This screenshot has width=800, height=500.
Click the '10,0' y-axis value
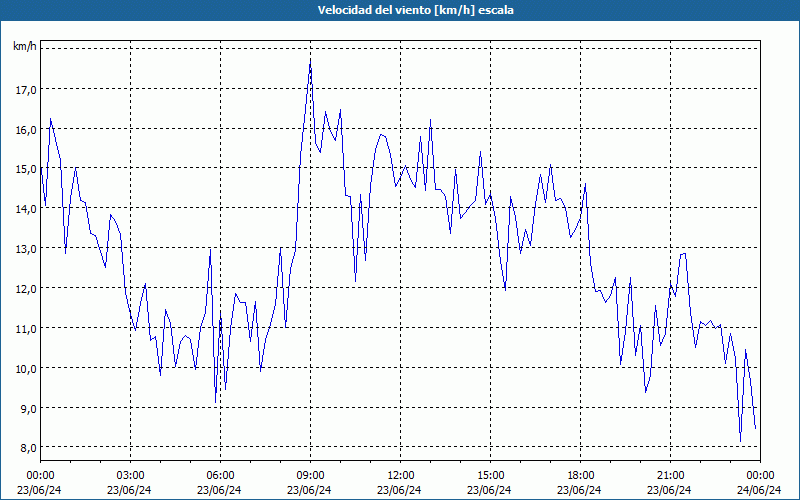pos(26,369)
